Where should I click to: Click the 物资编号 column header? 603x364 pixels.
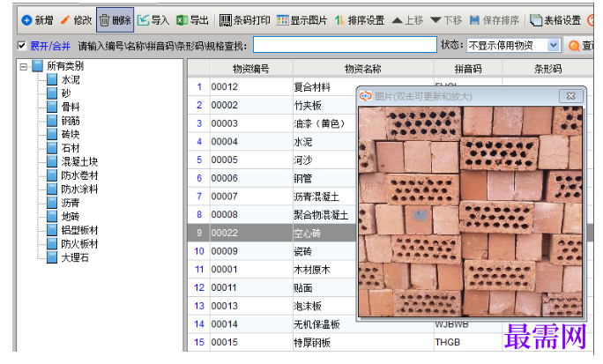(x=251, y=69)
